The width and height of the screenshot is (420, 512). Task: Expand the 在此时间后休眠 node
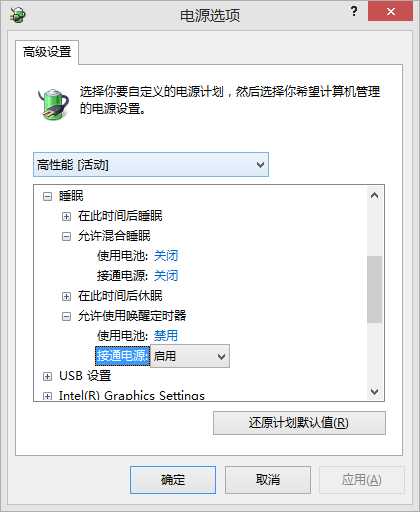point(66,296)
